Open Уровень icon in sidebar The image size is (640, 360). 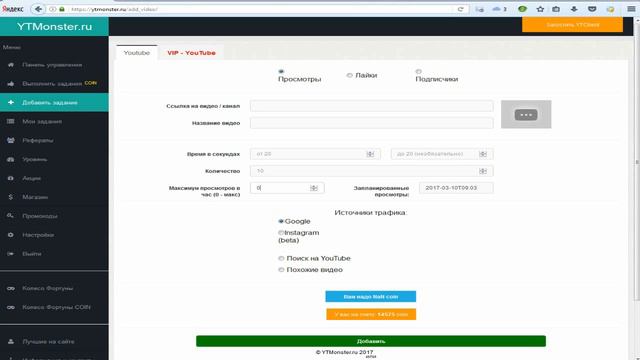[x=11, y=159]
